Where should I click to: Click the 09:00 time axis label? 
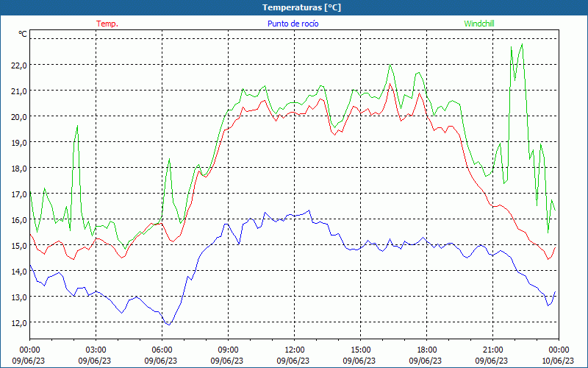point(228,350)
